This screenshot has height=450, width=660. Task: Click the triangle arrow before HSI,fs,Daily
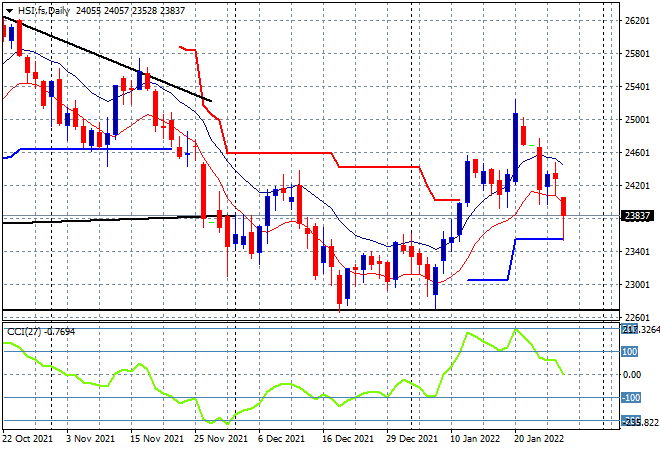(9, 11)
